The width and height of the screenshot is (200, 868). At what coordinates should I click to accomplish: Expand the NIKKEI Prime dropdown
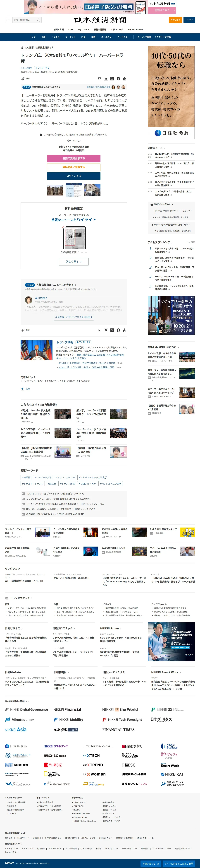[x=136, y=29]
